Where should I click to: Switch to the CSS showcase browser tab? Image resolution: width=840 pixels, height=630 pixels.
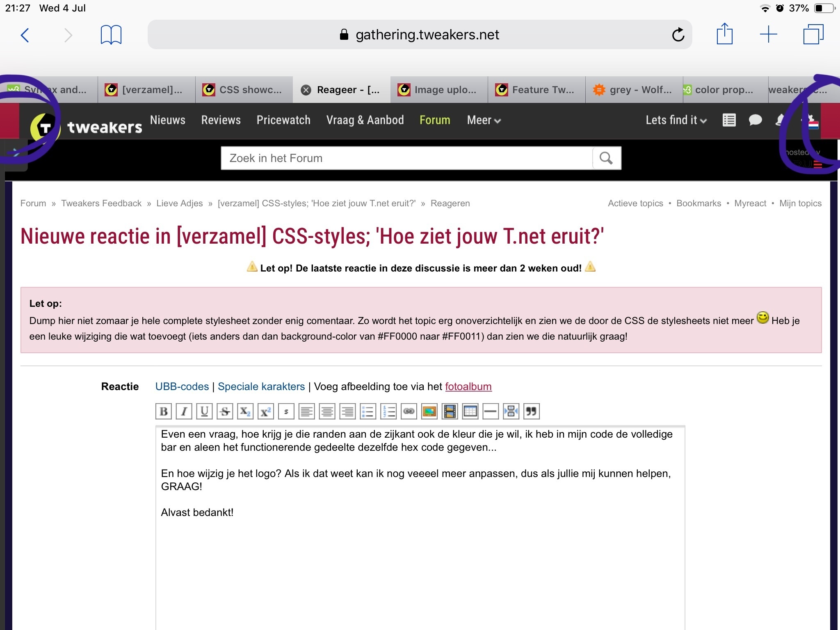pos(244,90)
